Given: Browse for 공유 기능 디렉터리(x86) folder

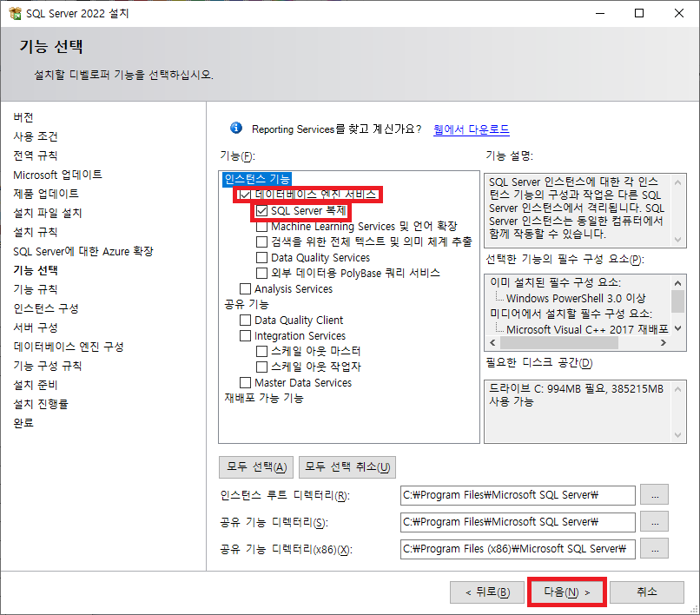Looking at the screenshot, I should pos(655,548).
